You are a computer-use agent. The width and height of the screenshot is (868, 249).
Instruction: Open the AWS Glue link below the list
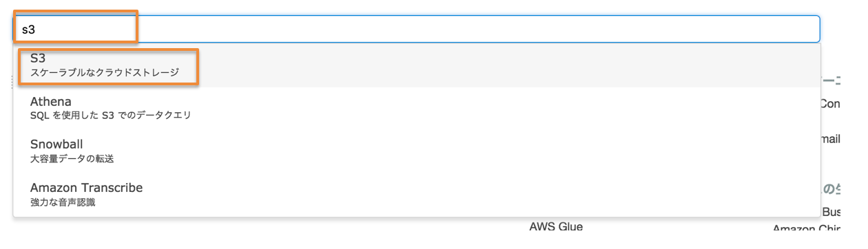pos(556,226)
